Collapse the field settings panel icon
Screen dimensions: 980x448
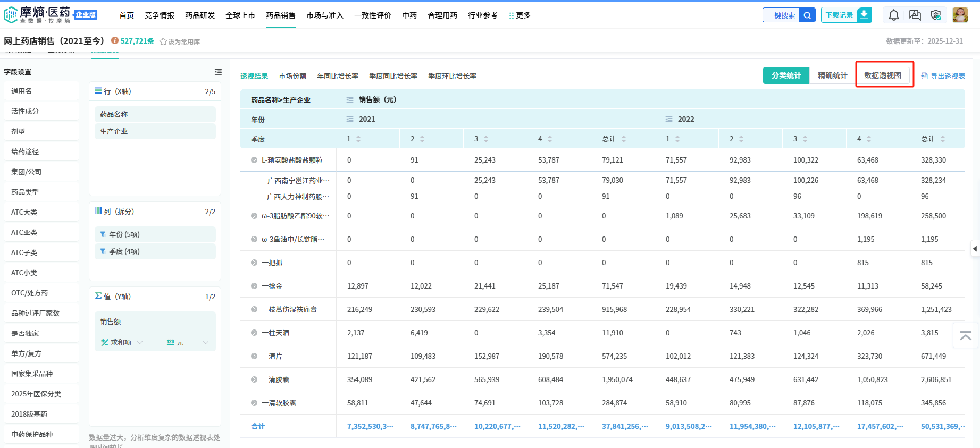click(218, 72)
